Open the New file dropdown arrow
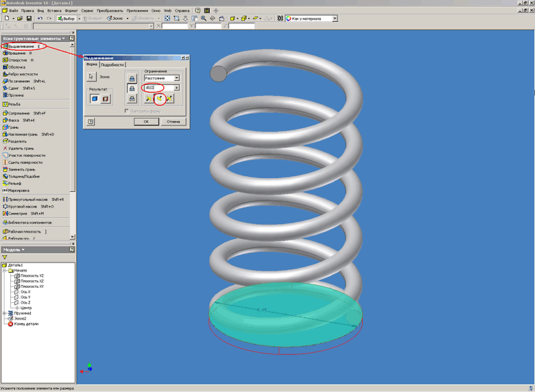The image size is (535, 392). [13, 19]
